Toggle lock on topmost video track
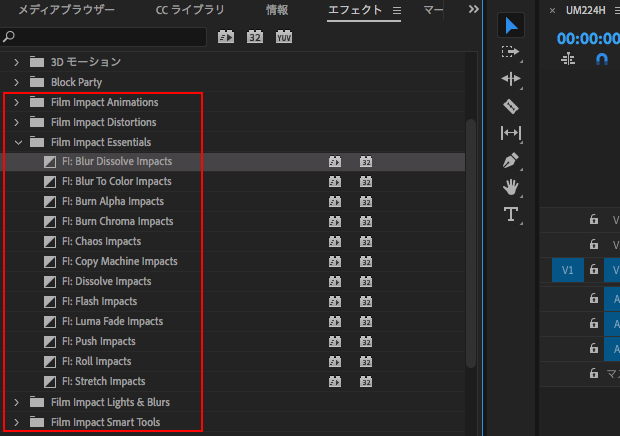The image size is (620, 436). tap(594, 219)
